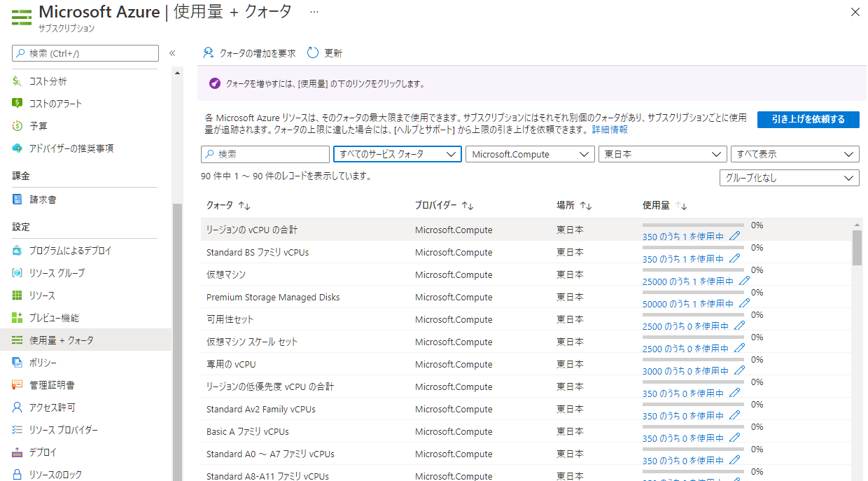Open the すべて表示 filter dropdown
This screenshot has width=868, height=481.
[795, 154]
